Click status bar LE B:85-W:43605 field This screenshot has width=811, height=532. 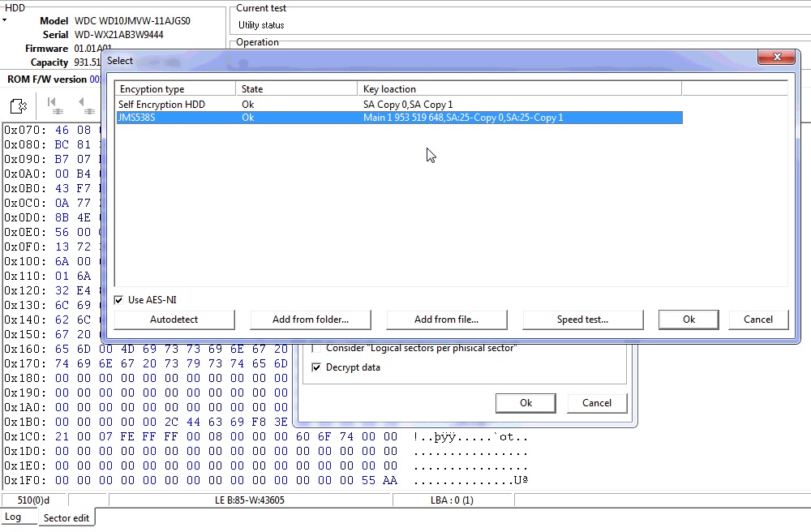pos(250,500)
